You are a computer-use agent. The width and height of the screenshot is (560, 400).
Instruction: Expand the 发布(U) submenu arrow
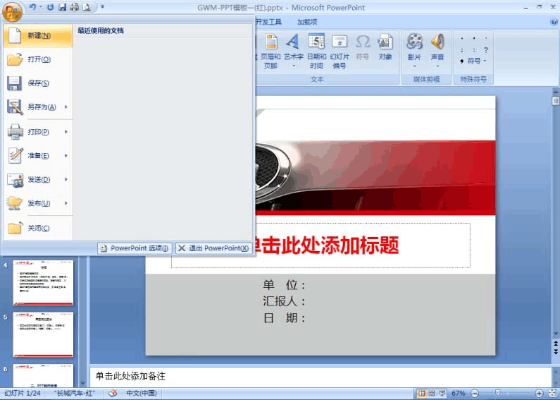pos(66,203)
